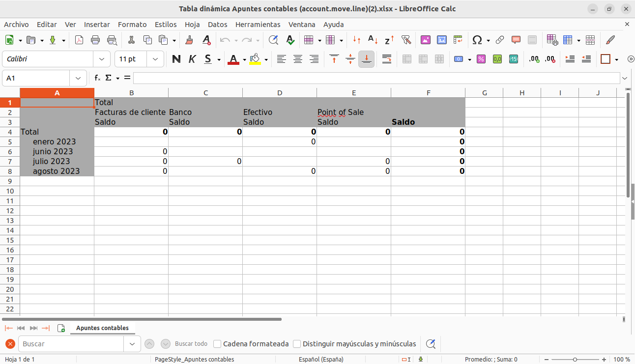The width and height of the screenshot is (635, 364).
Task: Open the Function Wizard icon
Action: pos(97,78)
